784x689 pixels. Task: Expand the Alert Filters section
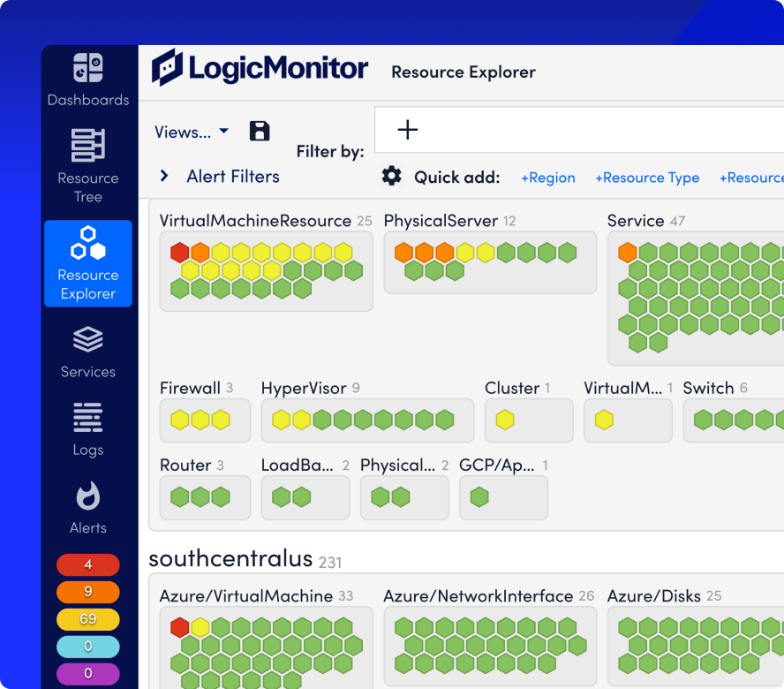pyautogui.click(x=220, y=176)
